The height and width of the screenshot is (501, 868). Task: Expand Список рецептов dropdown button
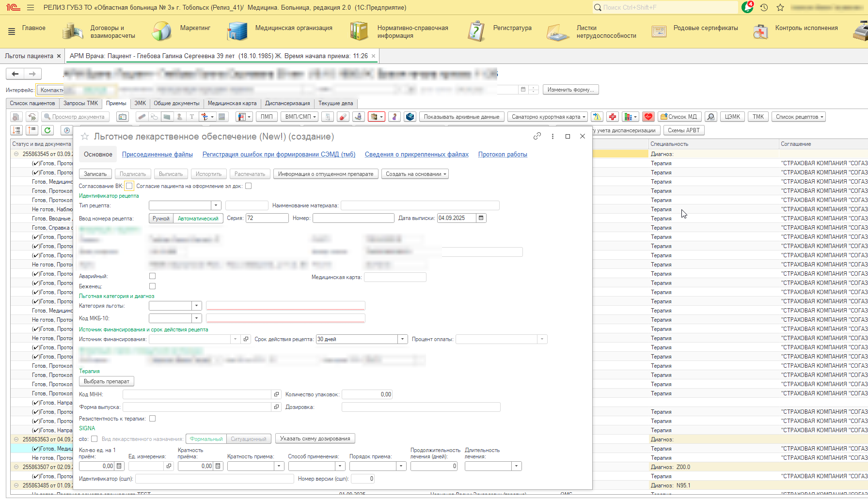[x=799, y=117]
